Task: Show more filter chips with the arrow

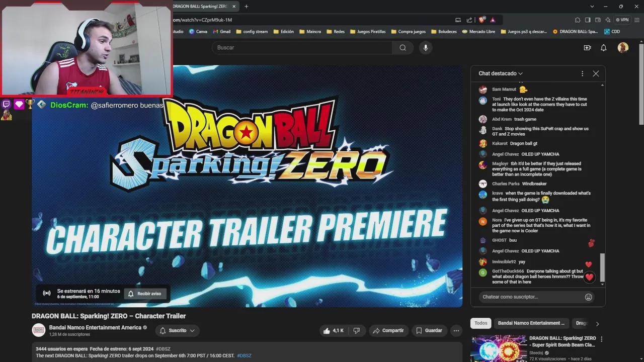Action: point(597,324)
